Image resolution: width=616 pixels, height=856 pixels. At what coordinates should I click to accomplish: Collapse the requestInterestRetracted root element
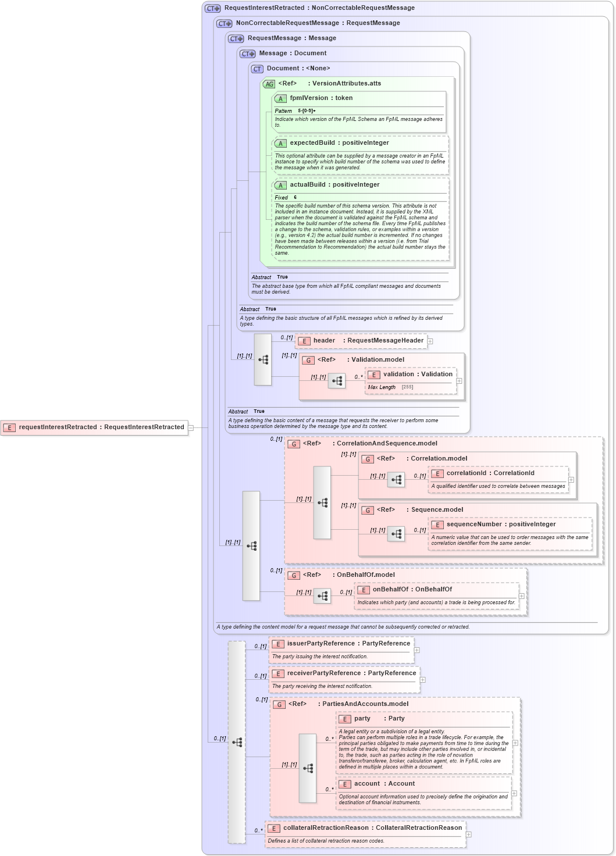(190, 427)
